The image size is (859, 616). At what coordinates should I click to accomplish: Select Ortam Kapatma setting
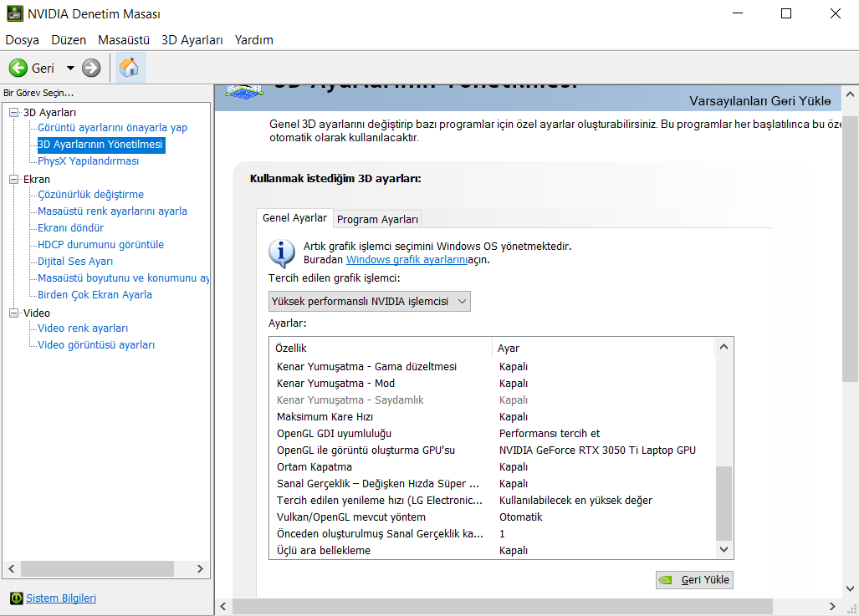tap(492, 467)
